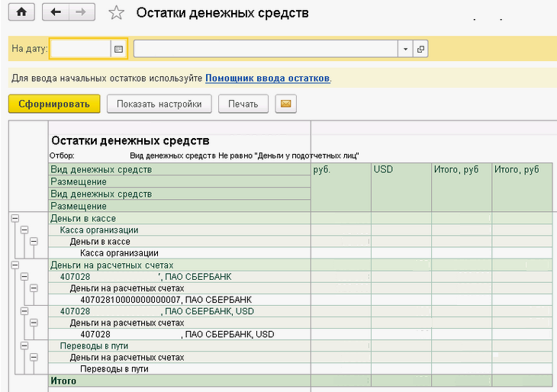The width and height of the screenshot is (557, 392).
Task: Click Показать настройки button
Action: pyautogui.click(x=159, y=104)
